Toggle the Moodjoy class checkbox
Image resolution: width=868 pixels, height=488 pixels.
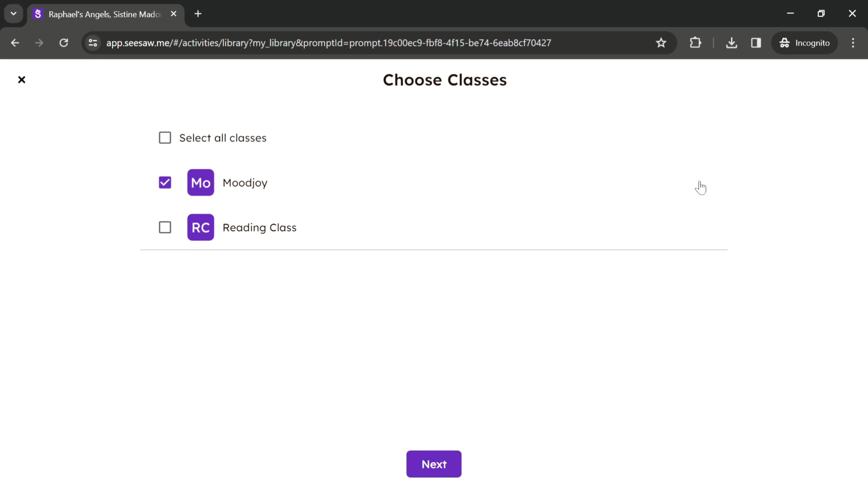[x=165, y=182]
